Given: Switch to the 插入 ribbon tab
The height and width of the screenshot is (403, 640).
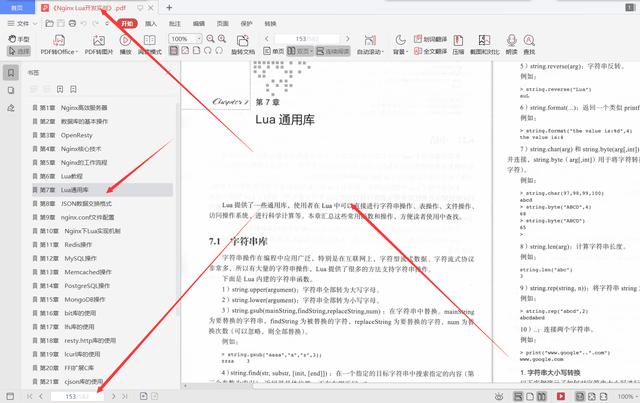Looking at the screenshot, I should click(x=151, y=24).
